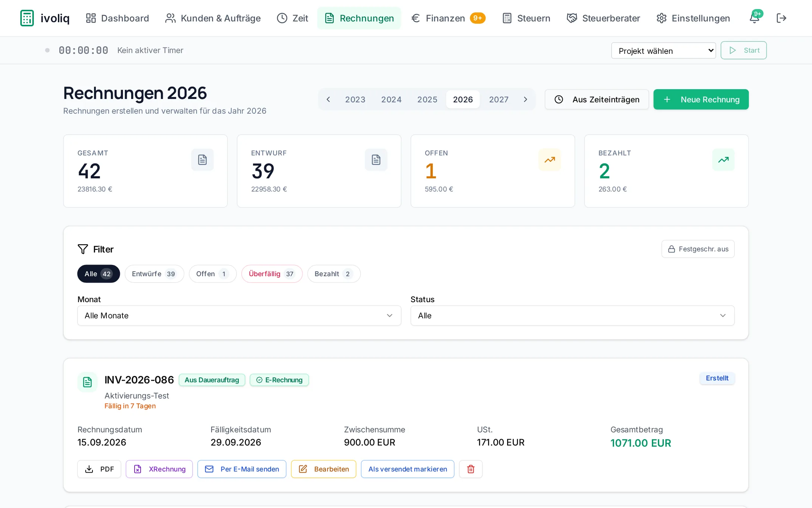Export XRechnung for INV-2026-086

(x=159, y=469)
